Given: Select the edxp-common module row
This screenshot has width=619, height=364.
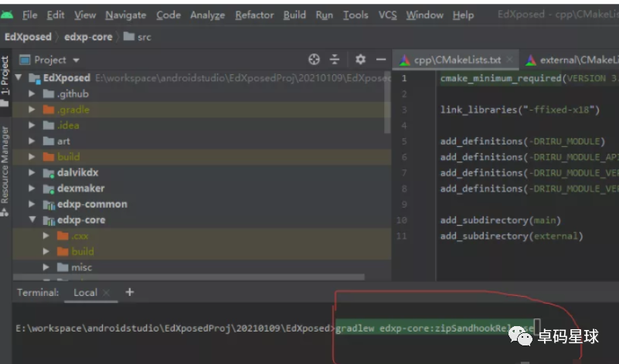Looking at the screenshot, I should pyautogui.click(x=202, y=204).
